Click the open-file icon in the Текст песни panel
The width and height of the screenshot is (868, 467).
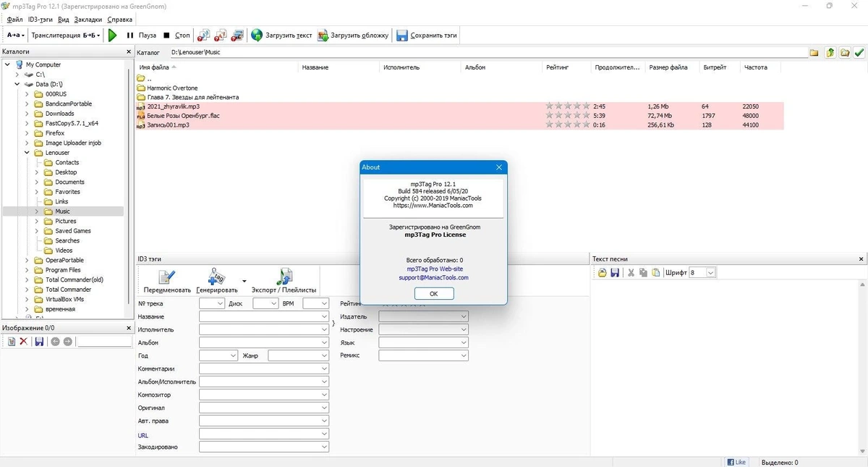tap(602, 273)
